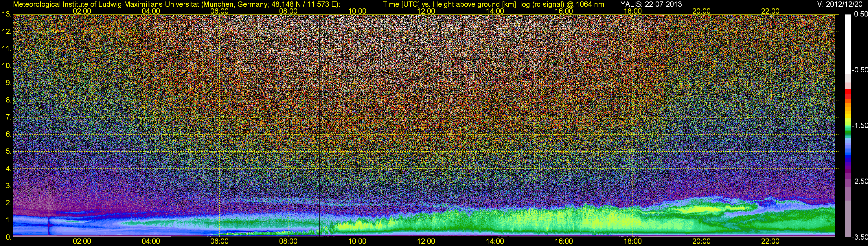Click the 11 km label on the height axis
868x246 pixels.
tap(6, 49)
